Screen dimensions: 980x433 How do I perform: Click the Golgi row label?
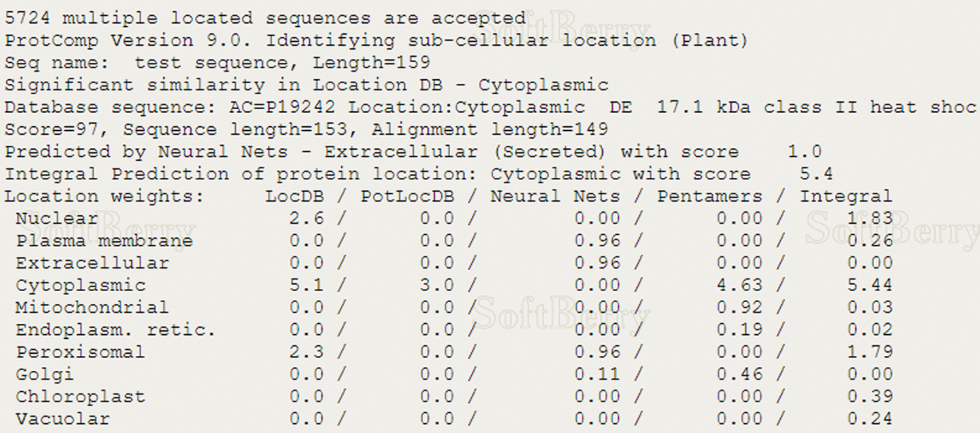[44, 374]
